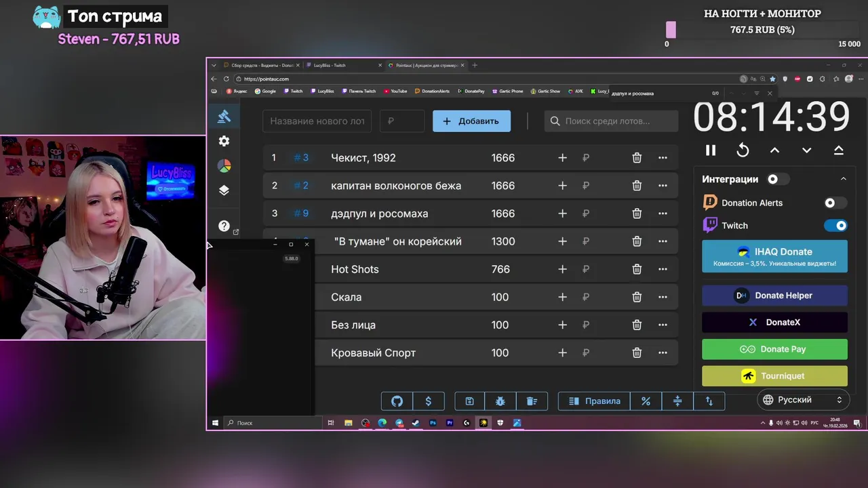Click the percent icon in bottom toolbar
868x488 pixels.
646,401
